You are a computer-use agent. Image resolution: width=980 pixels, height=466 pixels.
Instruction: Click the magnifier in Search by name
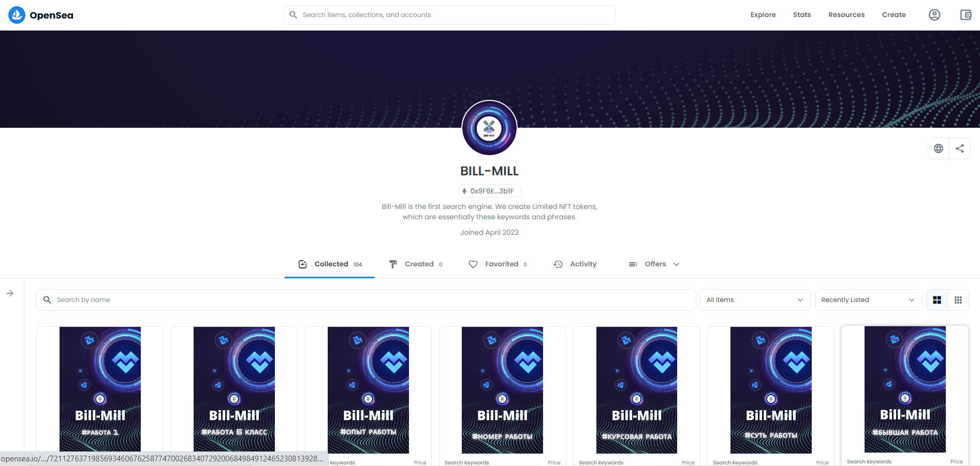tap(47, 300)
